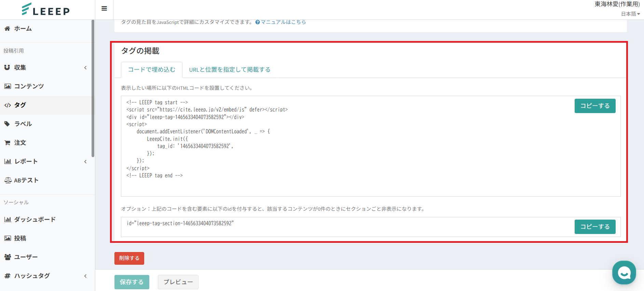Click the magnet icon beside 収集
Image resolution: width=644 pixels, height=291 pixels.
tap(7, 68)
